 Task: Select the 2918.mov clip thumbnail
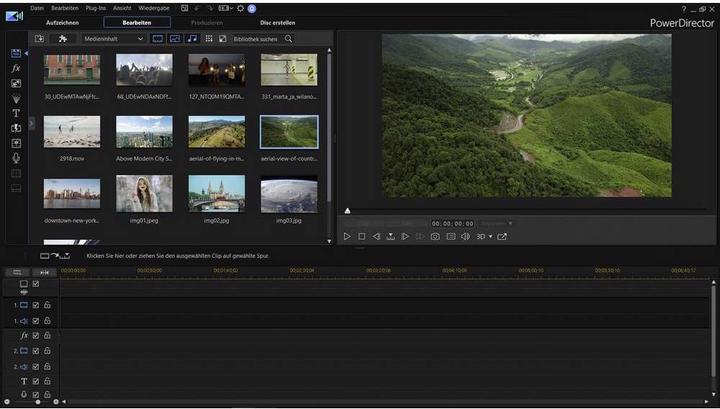click(72, 132)
